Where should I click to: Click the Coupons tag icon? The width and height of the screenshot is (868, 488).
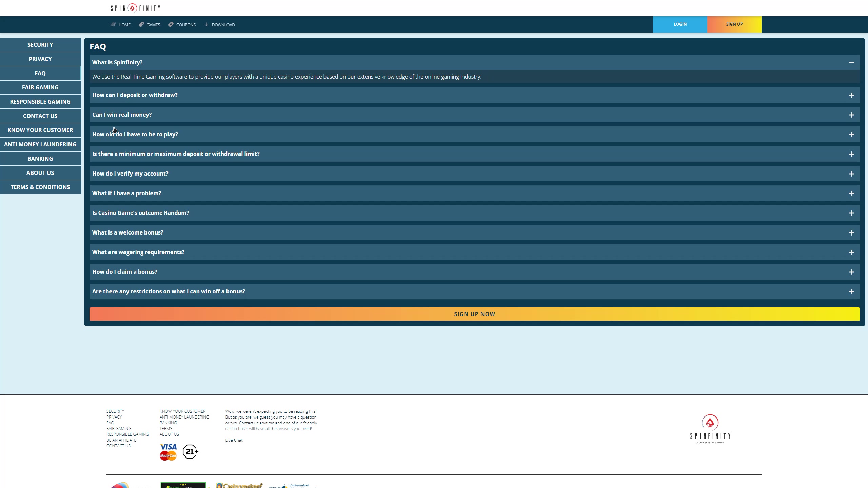pos(171,24)
